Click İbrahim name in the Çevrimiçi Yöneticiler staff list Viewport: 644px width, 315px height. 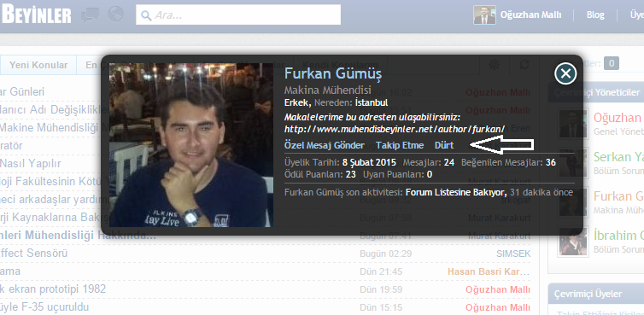click(618, 236)
